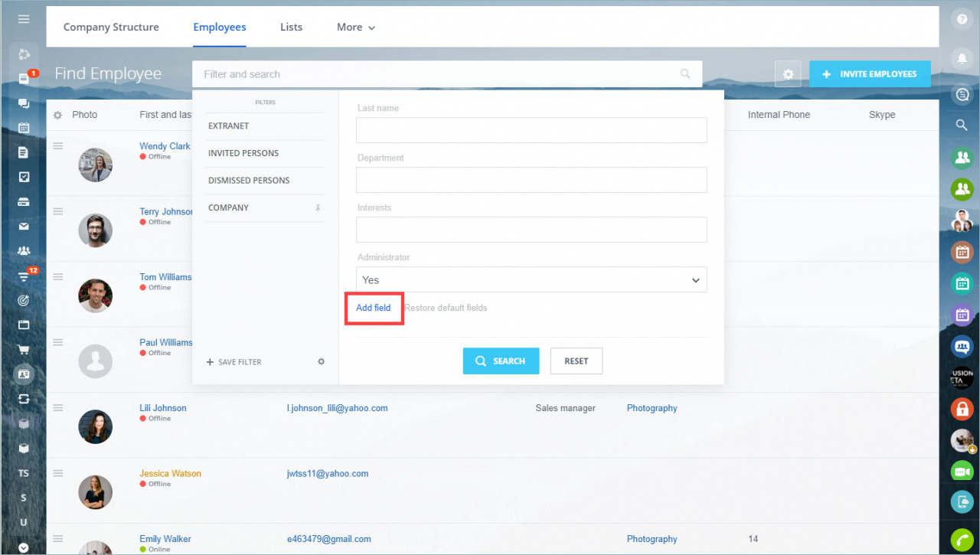Focus the Filter and search box
980x555 pixels.
(x=447, y=74)
